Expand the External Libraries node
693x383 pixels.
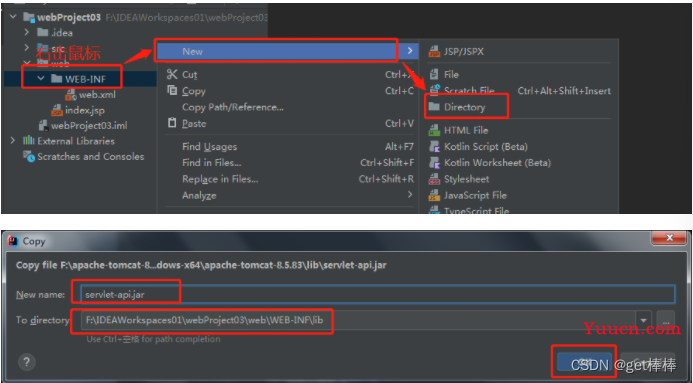(13, 141)
